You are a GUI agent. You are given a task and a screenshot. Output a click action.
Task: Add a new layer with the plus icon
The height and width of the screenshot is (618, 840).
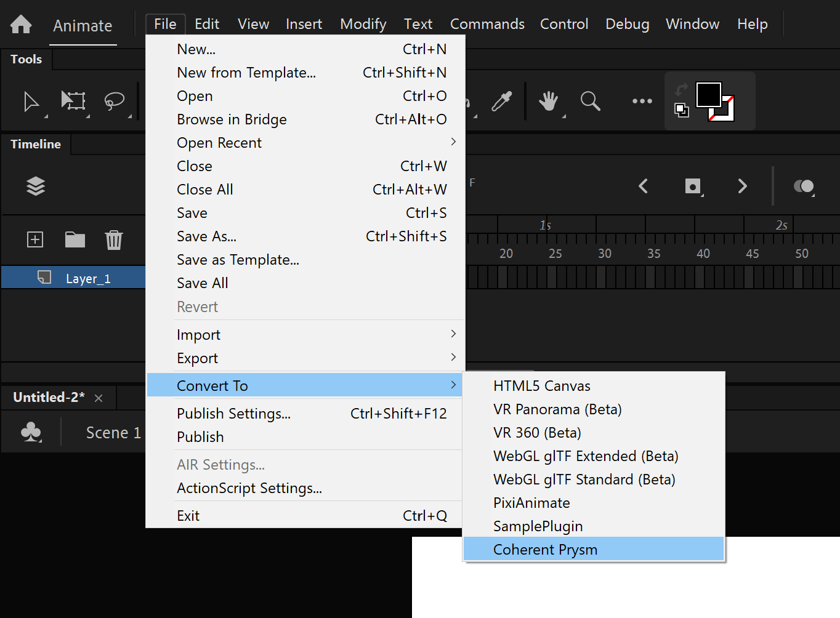click(x=35, y=239)
